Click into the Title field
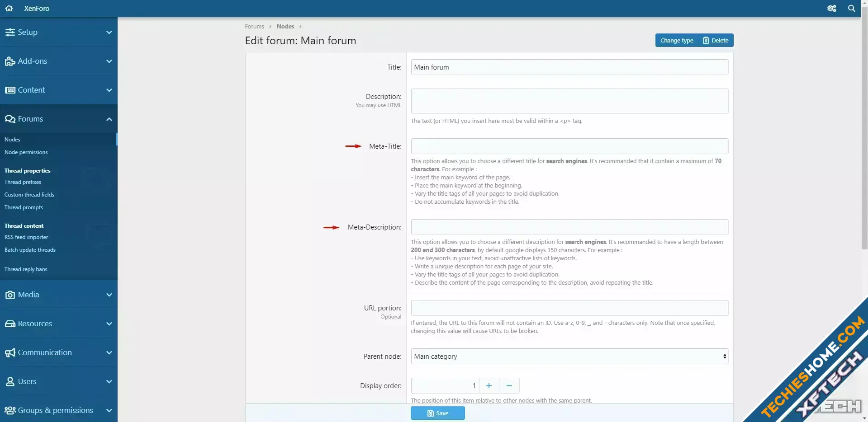The height and width of the screenshot is (422, 868). click(569, 67)
